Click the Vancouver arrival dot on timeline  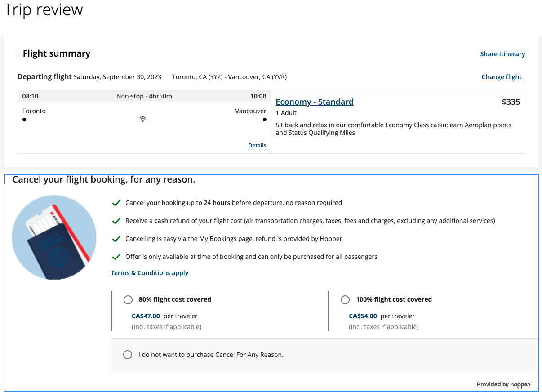click(265, 120)
